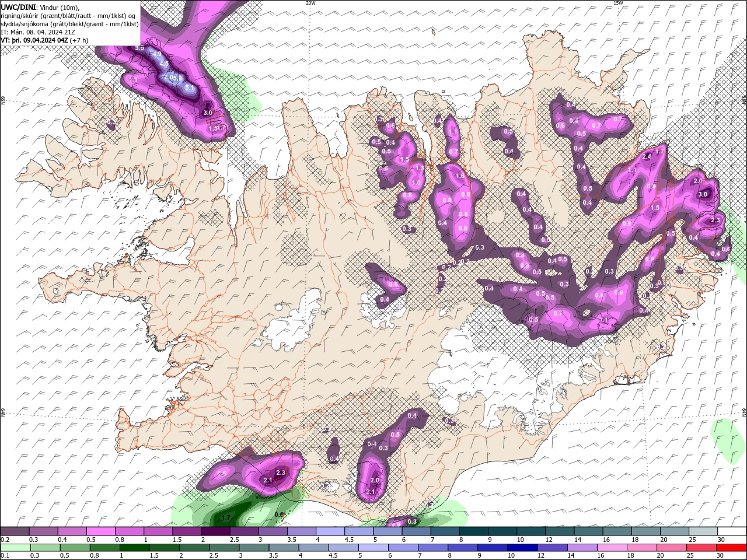This screenshot has height=560, width=747.
Task: Select the white swatch ending the snow legend
Action: (x=731, y=531)
